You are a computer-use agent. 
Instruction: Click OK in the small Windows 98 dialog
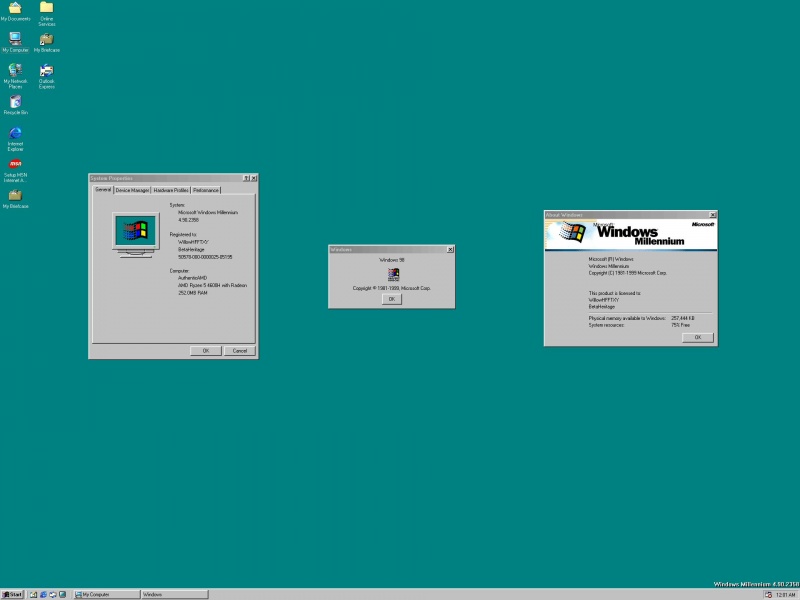[x=391, y=299]
